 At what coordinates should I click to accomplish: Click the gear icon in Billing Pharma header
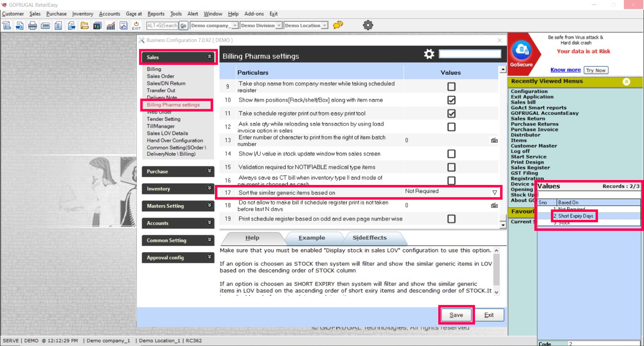click(x=429, y=54)
